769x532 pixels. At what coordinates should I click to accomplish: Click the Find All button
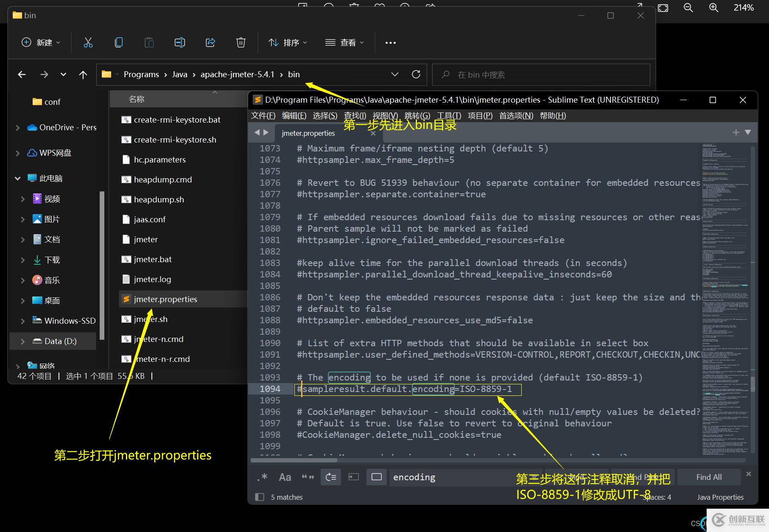pyautogui.click(x=709, y=477)
